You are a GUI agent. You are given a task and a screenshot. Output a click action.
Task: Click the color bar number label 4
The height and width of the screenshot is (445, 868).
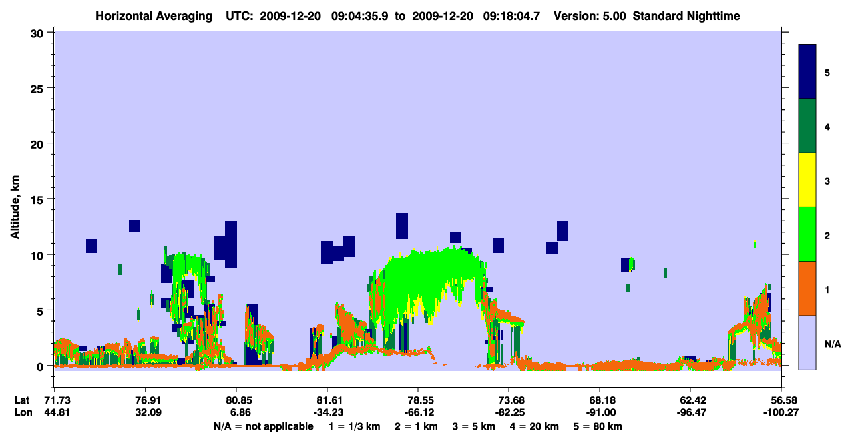point(827,126)
